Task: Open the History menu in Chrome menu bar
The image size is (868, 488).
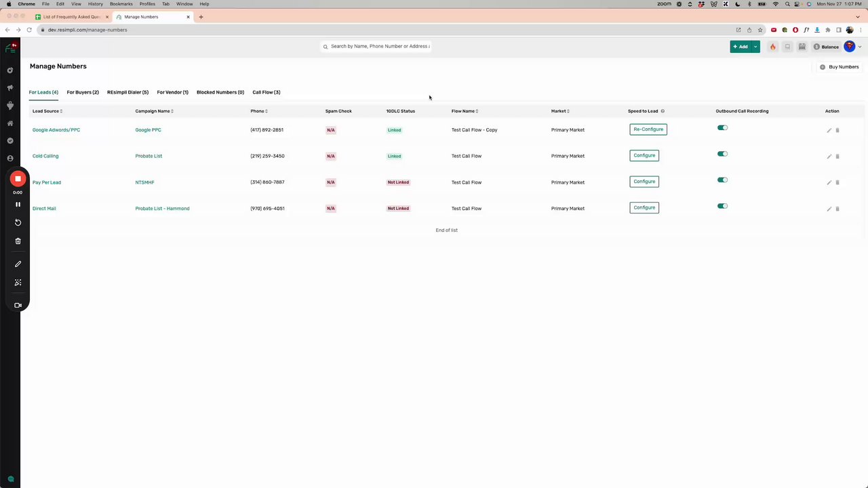Action: pos(96,4)
